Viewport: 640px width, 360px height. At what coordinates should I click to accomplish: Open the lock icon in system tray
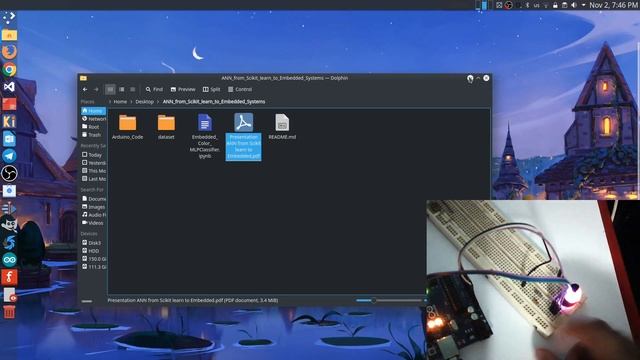[x=555, y=5]
